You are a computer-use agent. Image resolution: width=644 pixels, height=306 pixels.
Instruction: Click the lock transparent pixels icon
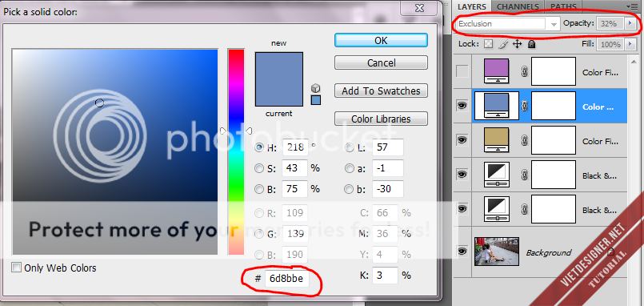[x=488, y=44]
